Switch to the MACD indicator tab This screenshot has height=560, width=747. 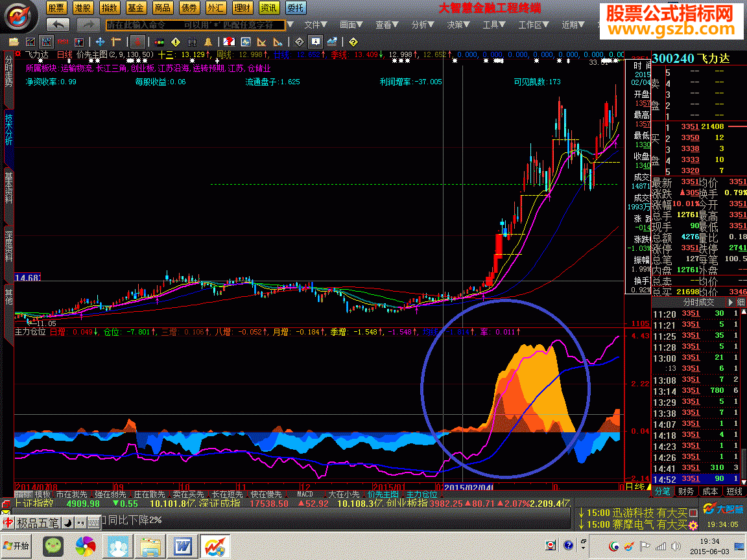305,494
